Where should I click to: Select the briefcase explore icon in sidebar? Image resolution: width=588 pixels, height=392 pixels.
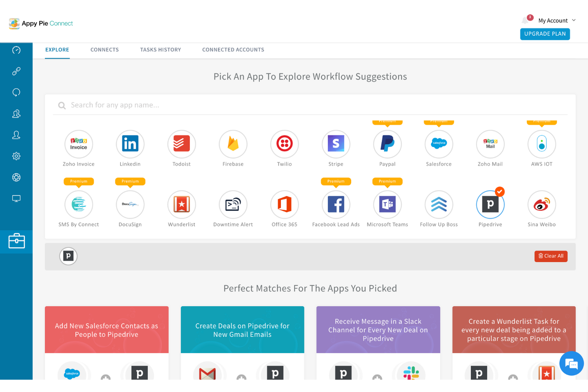pyautogui.click(x=16, y=241)
